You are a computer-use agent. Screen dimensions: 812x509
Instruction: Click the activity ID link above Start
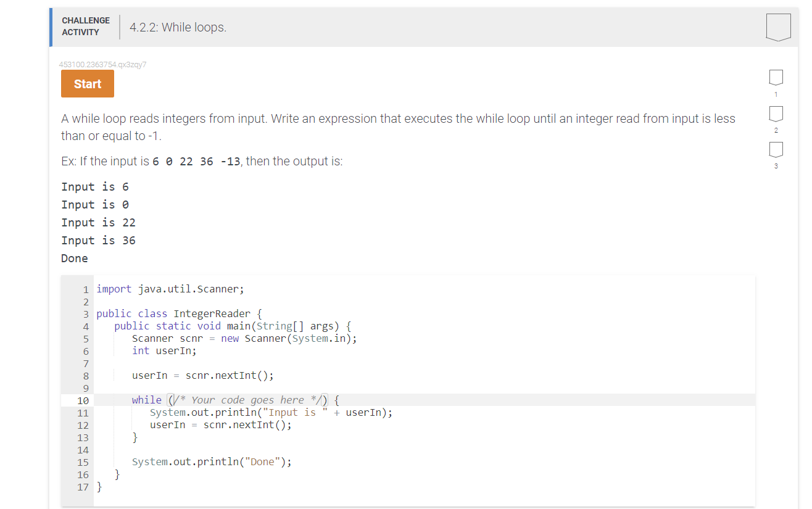tap(102, 64)
